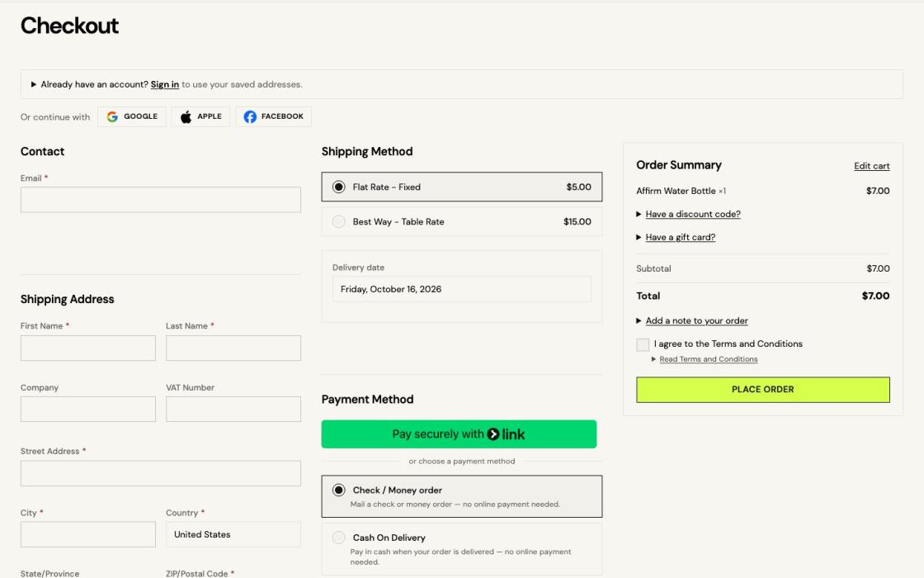Expand the Have a gift card section
The image size is (924, 578).
[x=680, y=237]
